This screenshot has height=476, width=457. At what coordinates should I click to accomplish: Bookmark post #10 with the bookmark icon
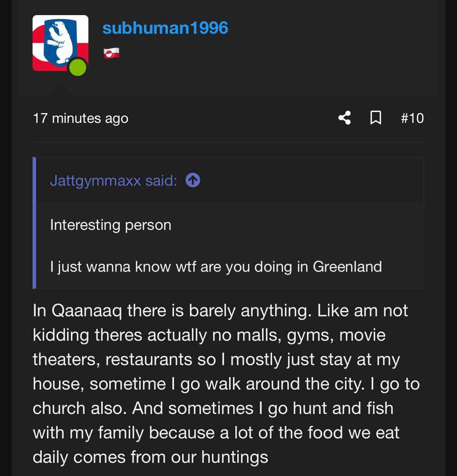(x=376, y=118)
